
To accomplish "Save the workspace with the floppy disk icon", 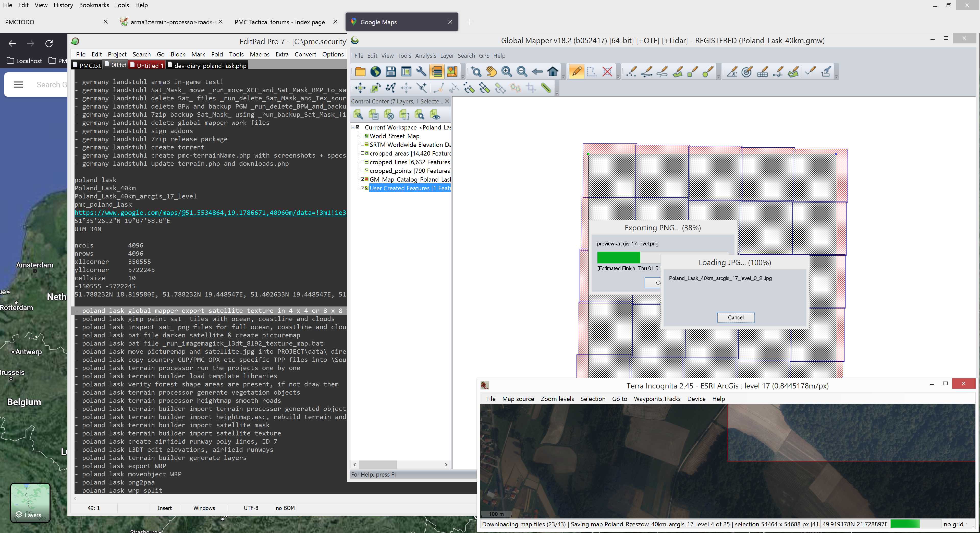I will (x=391, y=72).
